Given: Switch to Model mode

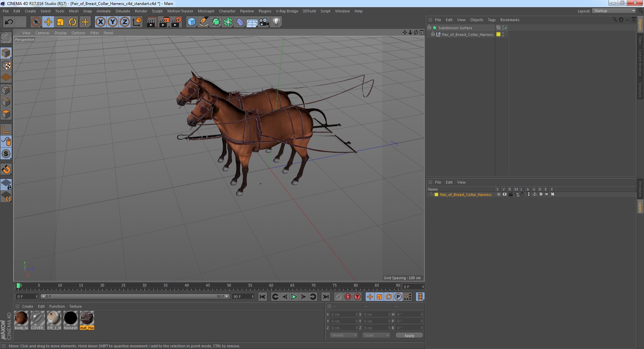Looking at the screenshot, I should coord(6,53).
